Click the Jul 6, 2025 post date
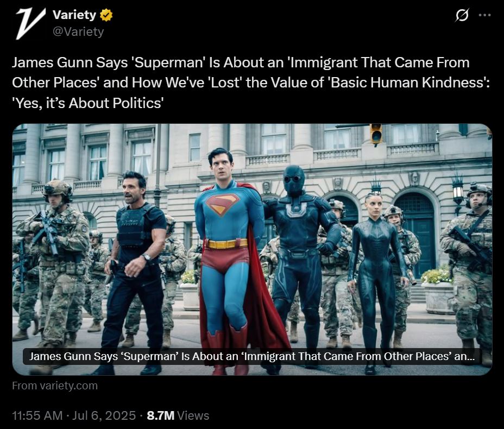The image size is (504, 429). (x=104, y=415)
